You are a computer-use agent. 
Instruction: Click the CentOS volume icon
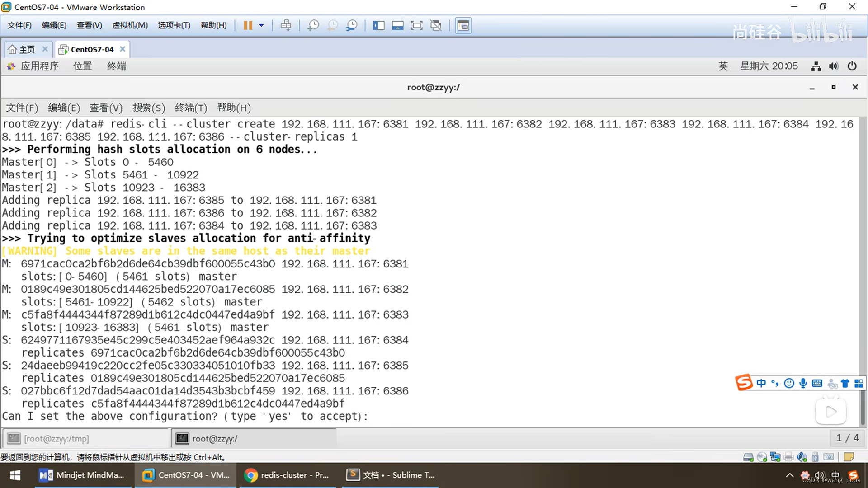click(x=833, y=66)
